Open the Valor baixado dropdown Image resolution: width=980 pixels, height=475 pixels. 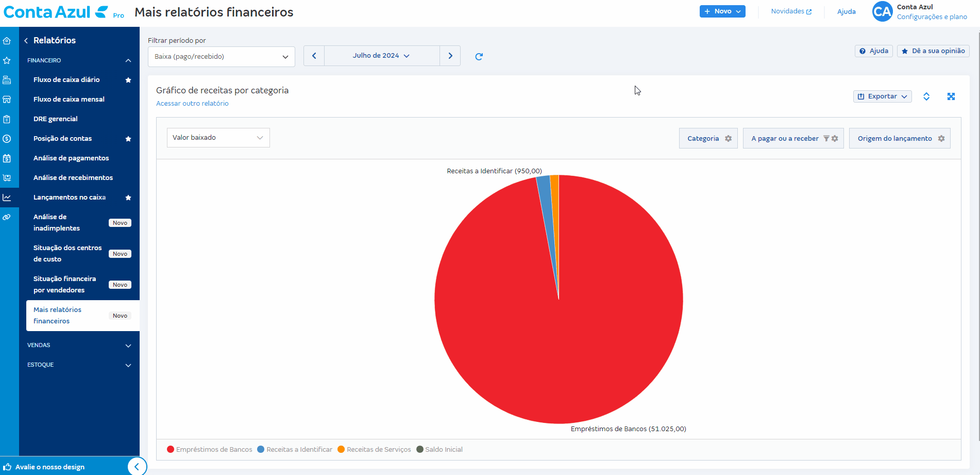[x=218, y=138]
